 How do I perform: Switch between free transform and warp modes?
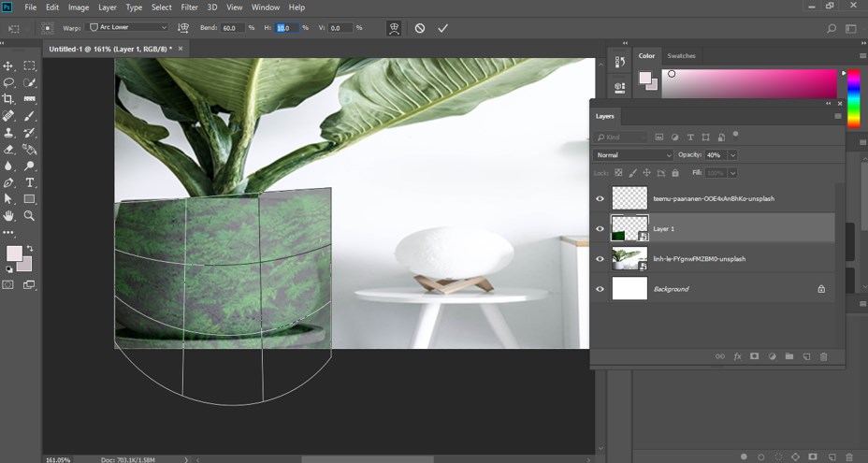(x=396, y=28)
